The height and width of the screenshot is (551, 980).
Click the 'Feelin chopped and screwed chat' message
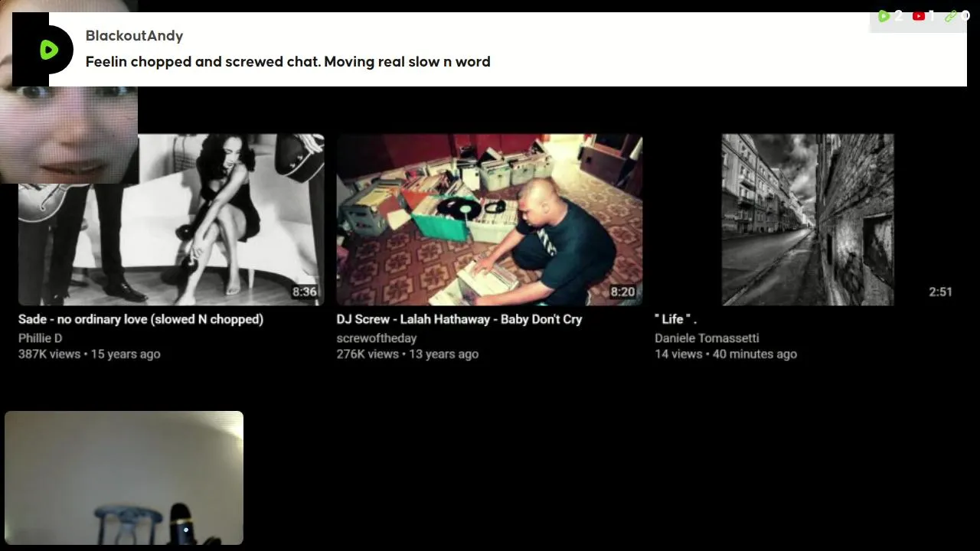pos(288,62)
